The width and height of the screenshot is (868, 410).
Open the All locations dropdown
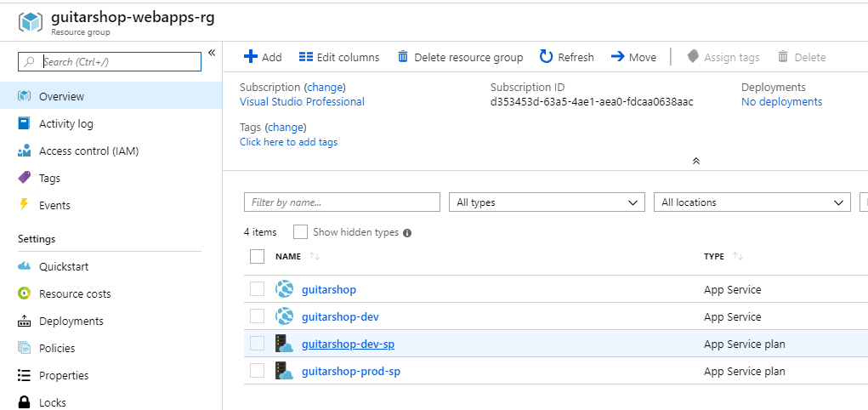(x=752, y=202)
